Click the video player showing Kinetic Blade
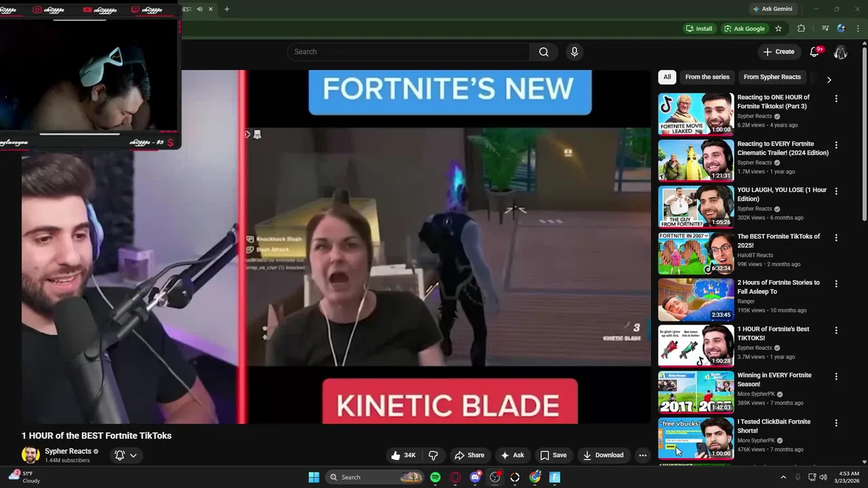Image resolution: width=868 pixels, height=488 pixels. 336,247
